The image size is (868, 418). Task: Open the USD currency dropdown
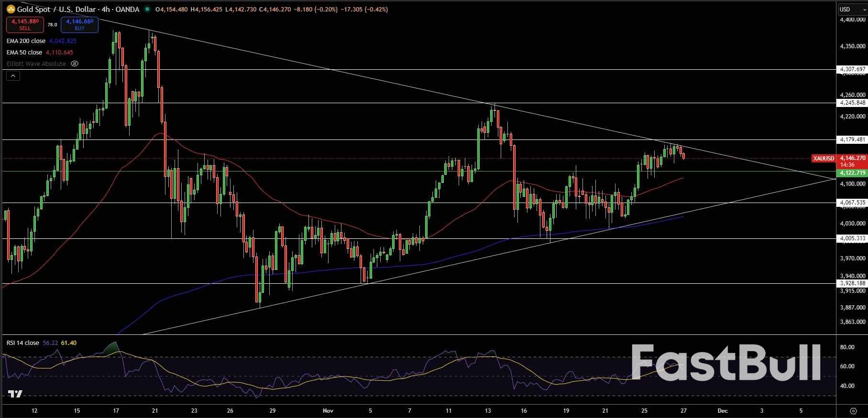click(852, 9)
